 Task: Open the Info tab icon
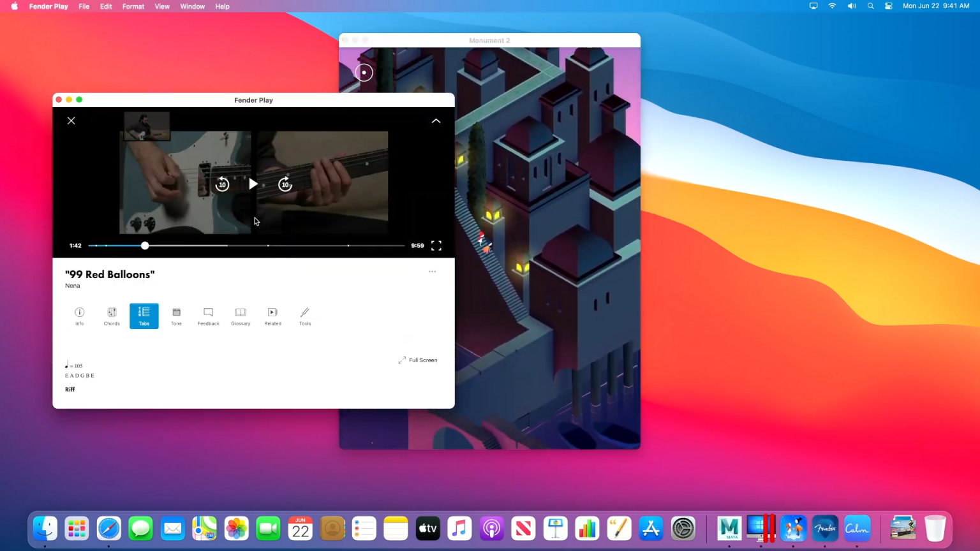(x=79, y=316)
